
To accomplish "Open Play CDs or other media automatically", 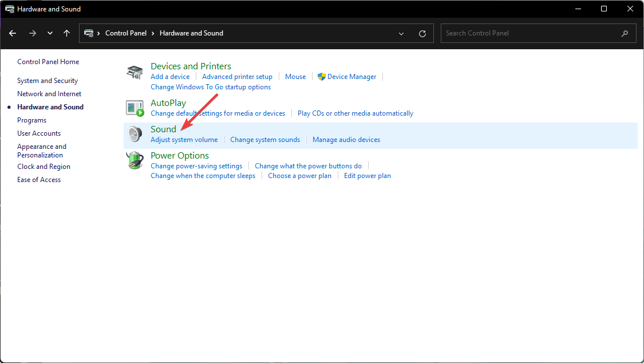I will coord(355,113).
